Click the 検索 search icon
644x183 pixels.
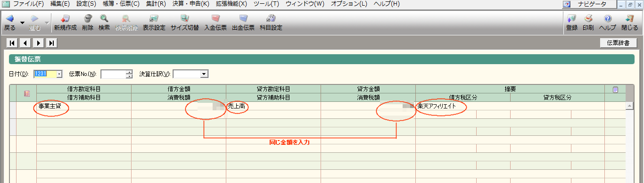[x=104, y=23]
